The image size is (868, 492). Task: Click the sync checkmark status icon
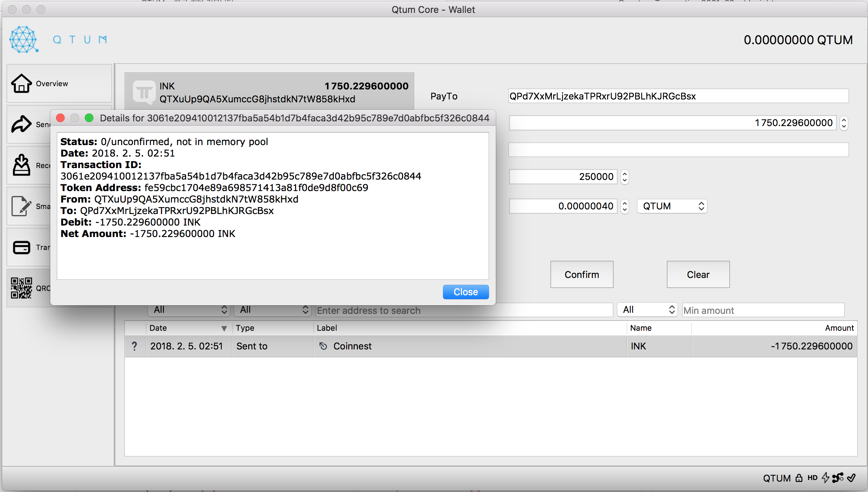pos(851,478)
